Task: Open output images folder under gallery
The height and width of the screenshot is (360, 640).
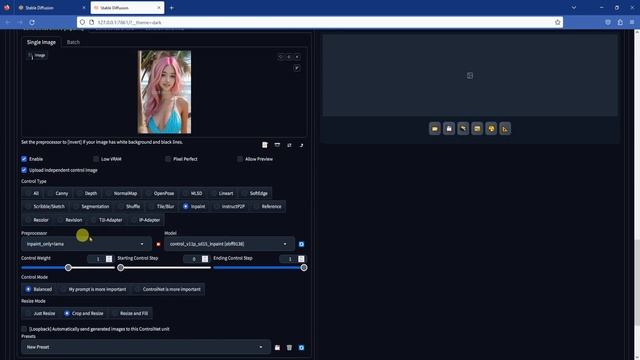Action: [x=435, y=129]
